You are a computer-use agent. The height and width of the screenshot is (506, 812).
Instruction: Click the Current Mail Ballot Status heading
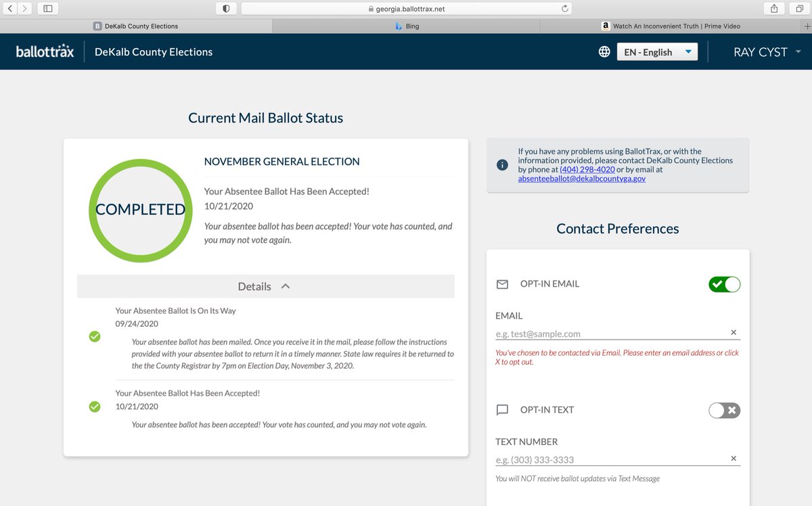point(265,118)
